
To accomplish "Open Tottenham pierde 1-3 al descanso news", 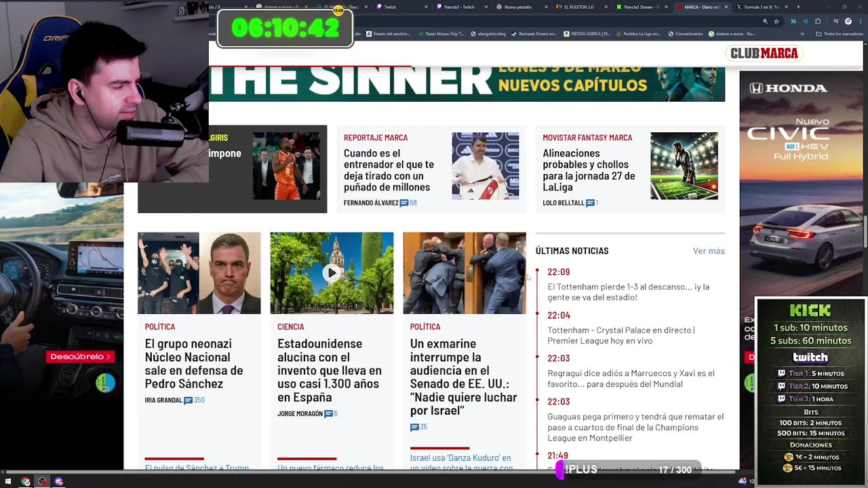I will tap(629, 292).
